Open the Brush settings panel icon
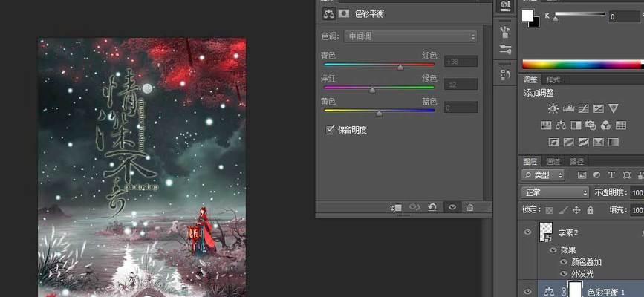This screenshot has width=644, height=297. click(x=505, y=50)
